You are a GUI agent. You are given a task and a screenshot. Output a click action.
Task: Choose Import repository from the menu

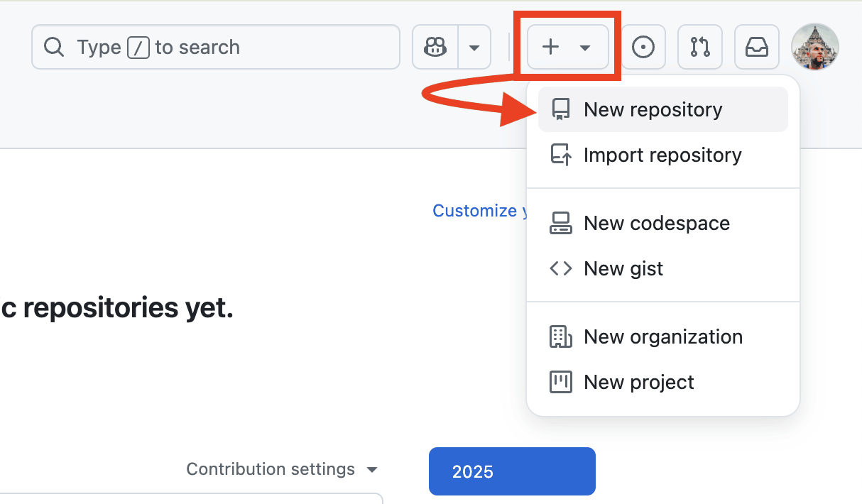click(x=662, y=155)
